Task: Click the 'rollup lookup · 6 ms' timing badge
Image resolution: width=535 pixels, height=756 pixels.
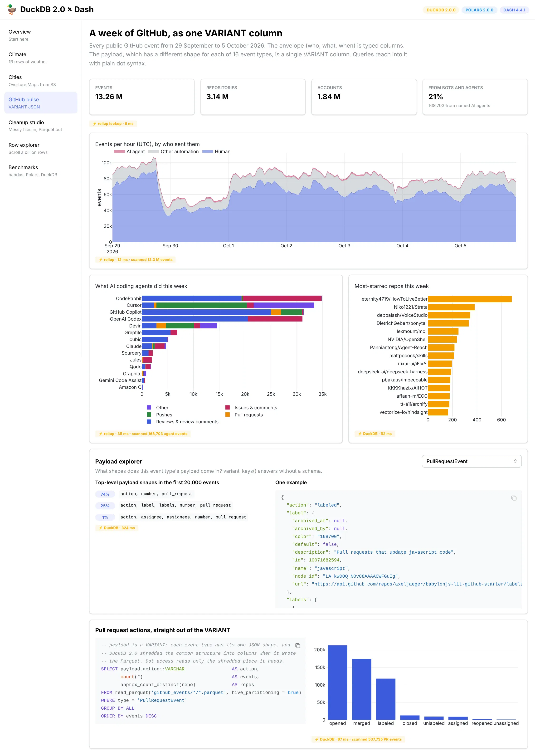Action: (113, 123)
